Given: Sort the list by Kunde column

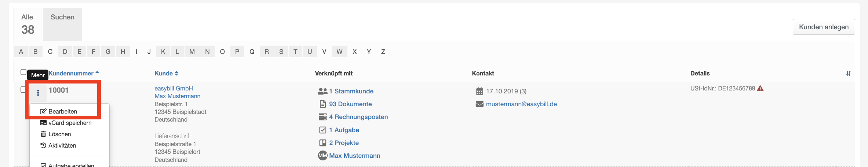Looking at the screenshot, I should (x=164, y=73).
